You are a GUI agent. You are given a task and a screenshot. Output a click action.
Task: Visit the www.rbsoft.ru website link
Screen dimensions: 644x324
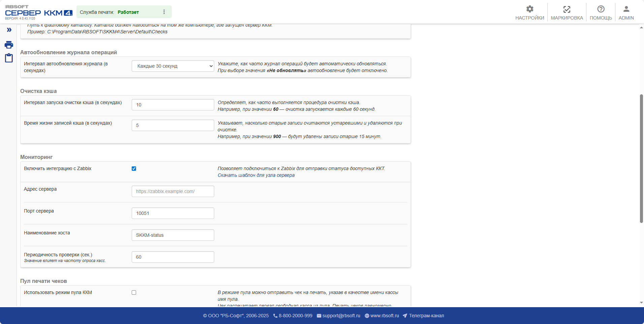[384, 316]
